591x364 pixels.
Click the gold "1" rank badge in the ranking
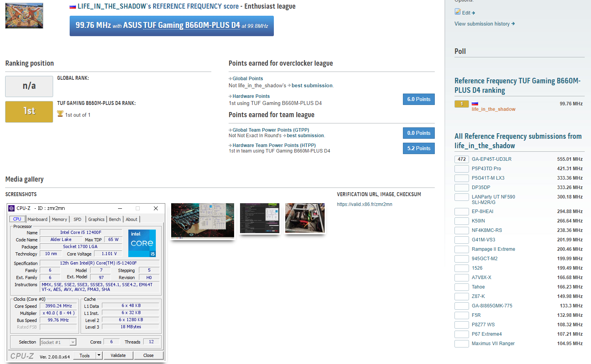[x=462, y=104]
